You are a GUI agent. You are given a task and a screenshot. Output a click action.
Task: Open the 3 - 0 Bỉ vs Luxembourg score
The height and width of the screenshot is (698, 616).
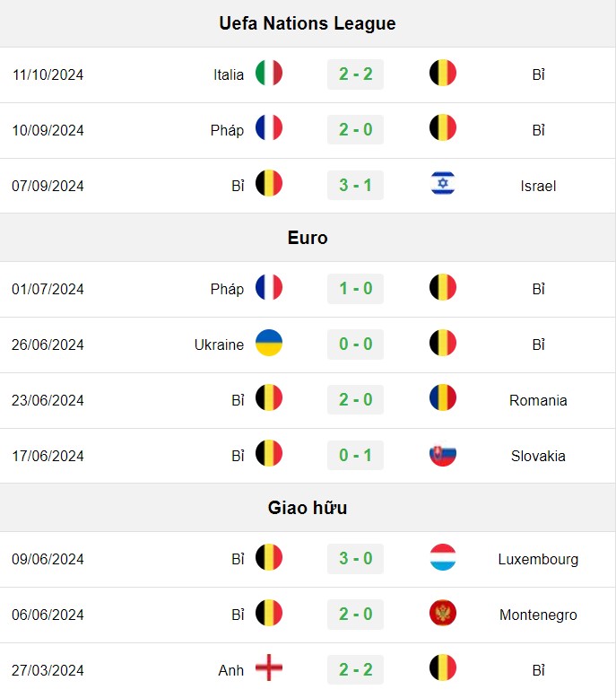coord(355,558)
